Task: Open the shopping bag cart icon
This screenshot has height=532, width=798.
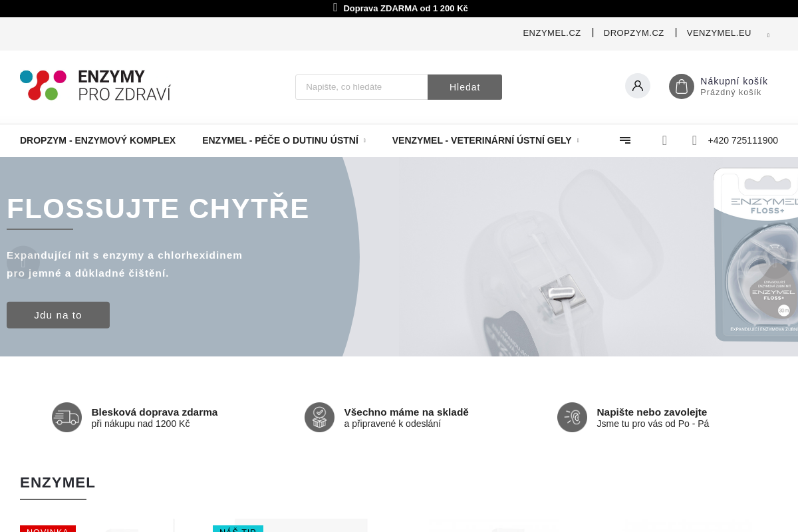Action: click(681, 86)
